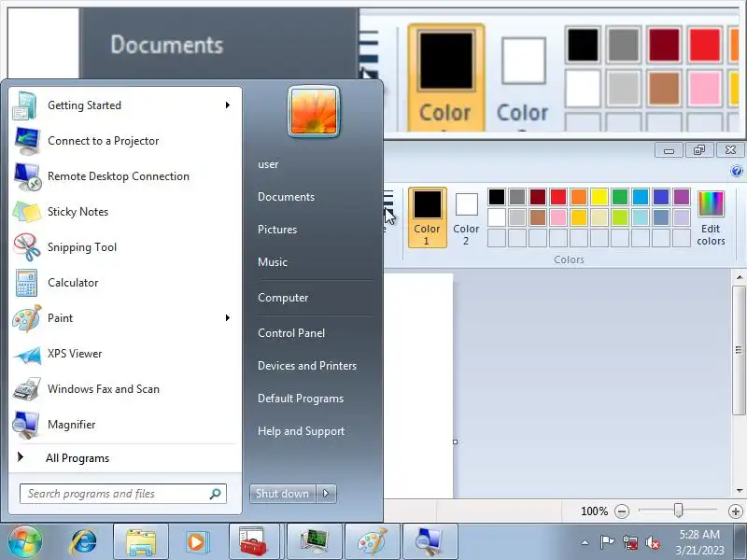Launch Calculator from Start menu
This screenshot has width=747, height=560.
(124, 283)
